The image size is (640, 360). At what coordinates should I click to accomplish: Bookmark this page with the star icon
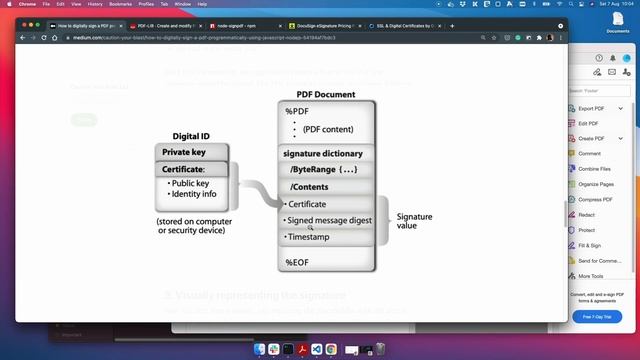(494, 38)
